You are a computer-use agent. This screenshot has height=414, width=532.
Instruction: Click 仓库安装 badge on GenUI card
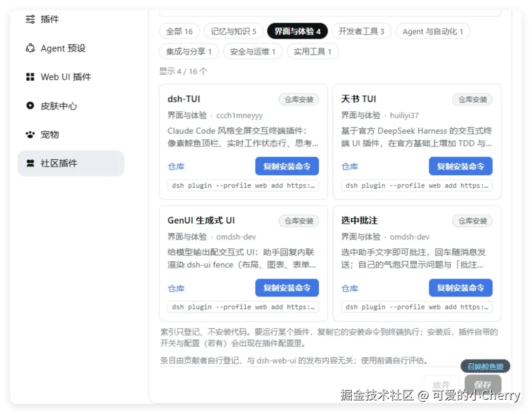tap(299, 221)
